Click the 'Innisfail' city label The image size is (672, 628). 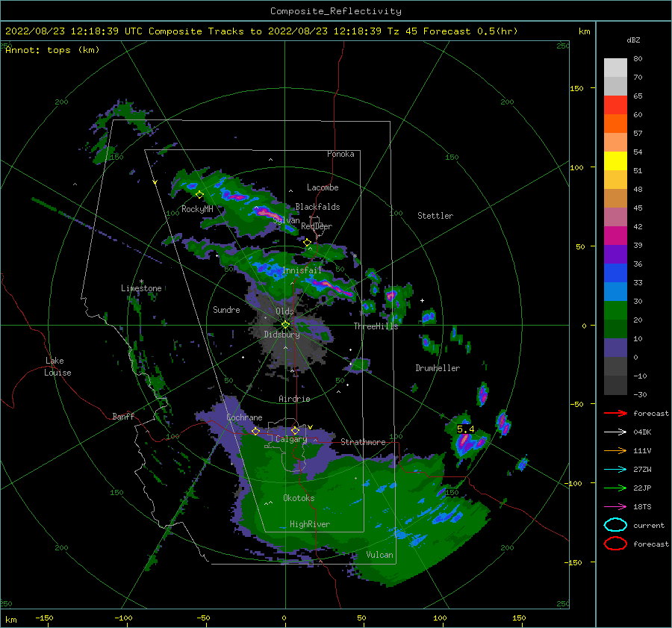pos(302,270)
